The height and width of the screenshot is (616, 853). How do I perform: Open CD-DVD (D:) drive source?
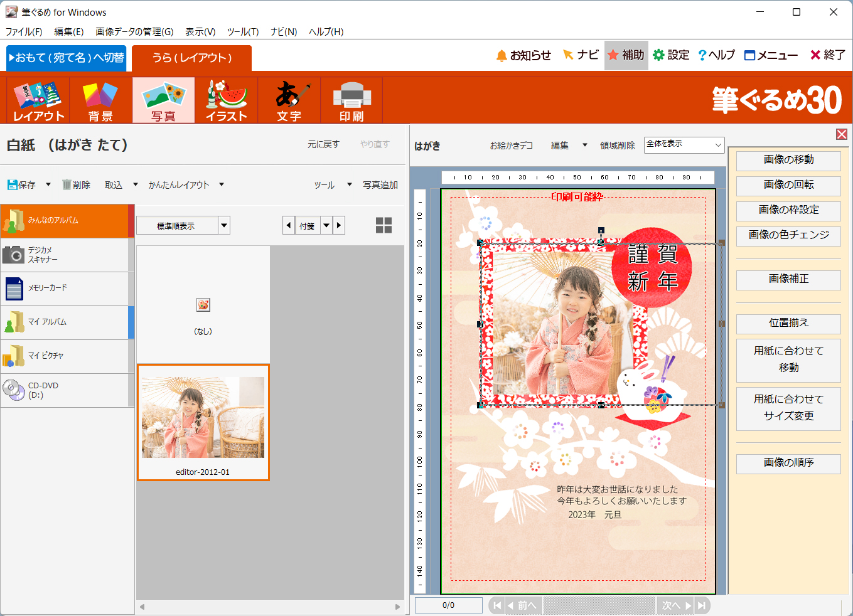point(67,390)
